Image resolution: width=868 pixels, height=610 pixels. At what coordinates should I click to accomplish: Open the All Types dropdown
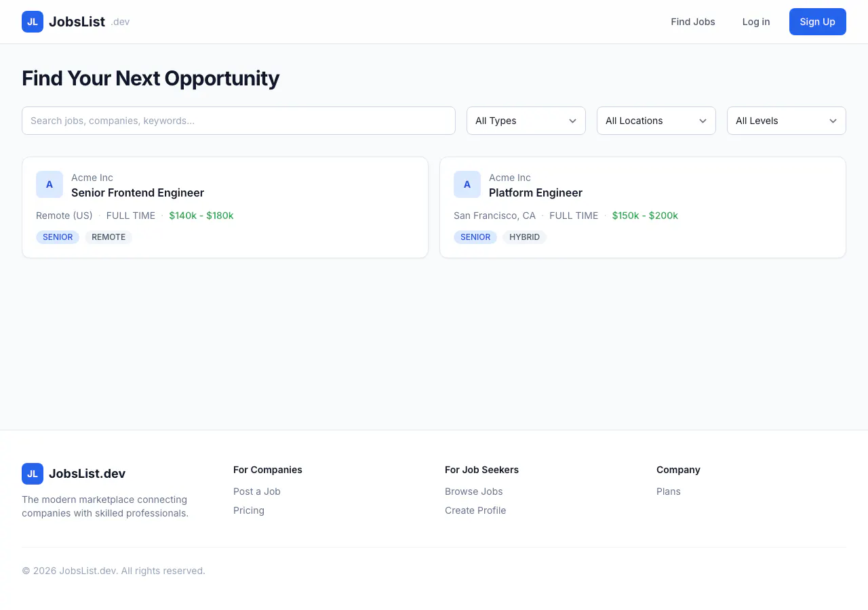(526, 121)
